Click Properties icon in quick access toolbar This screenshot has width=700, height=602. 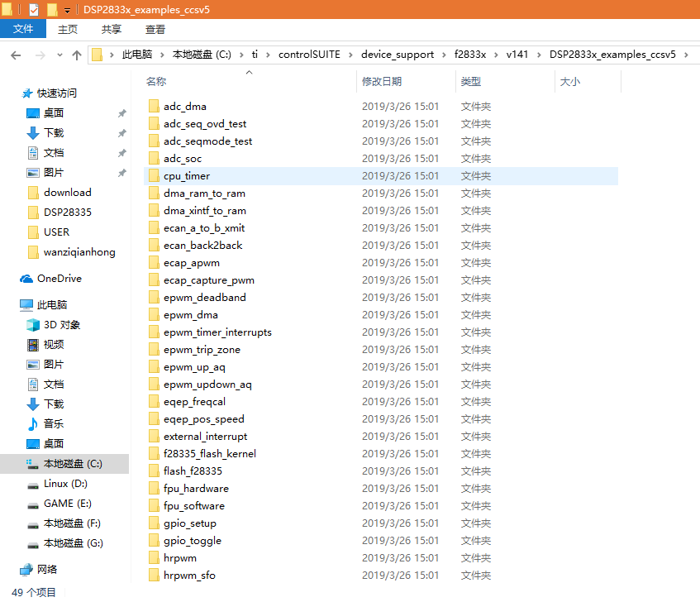pyautogui.click(x=34, y=9)
